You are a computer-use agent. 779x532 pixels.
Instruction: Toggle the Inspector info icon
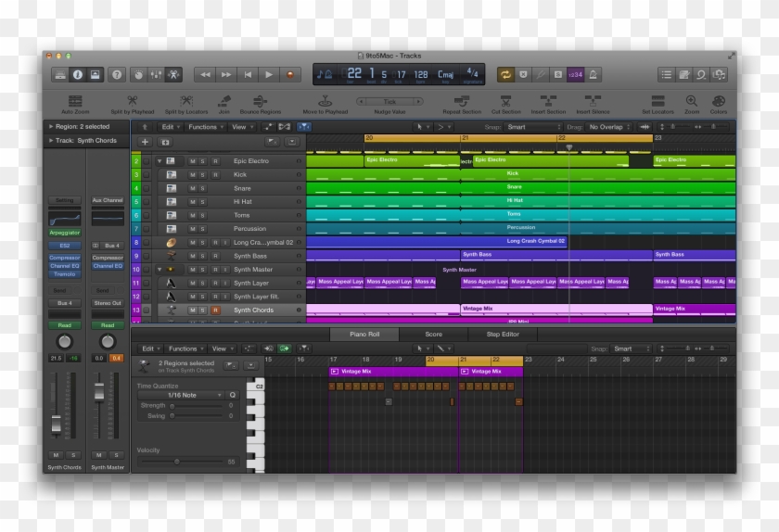click(x=78, y=74)
